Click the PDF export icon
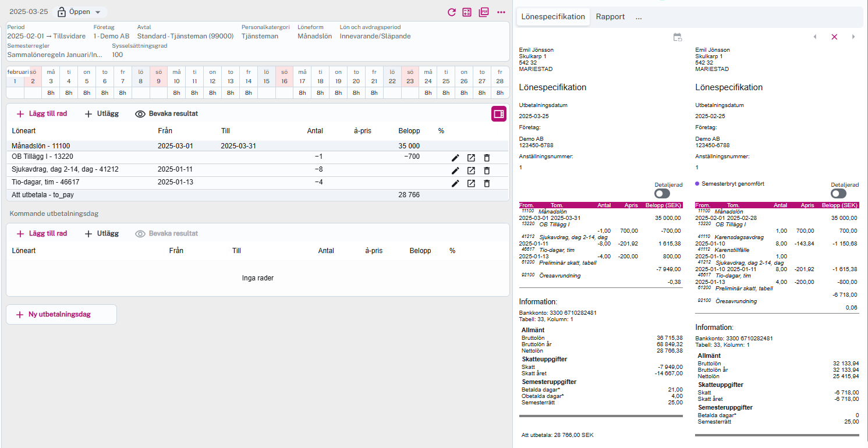868x448 pixels. pos(483,12)
